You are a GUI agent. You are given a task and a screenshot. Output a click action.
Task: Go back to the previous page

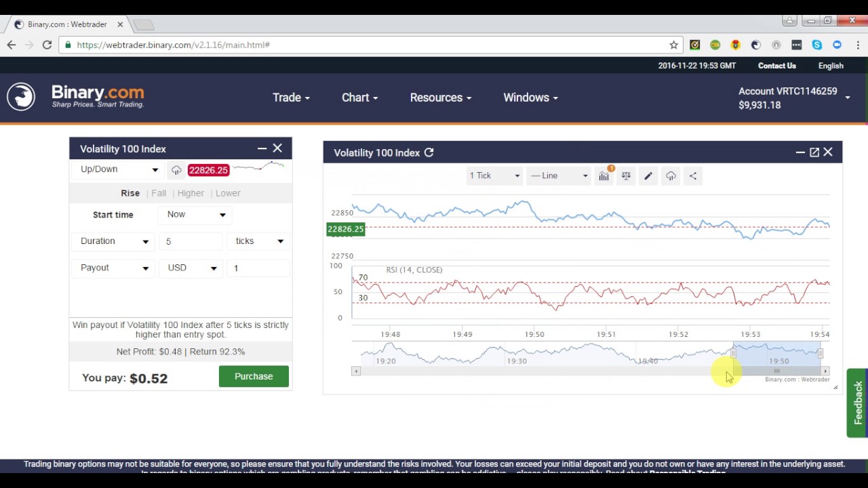click(x=12, y=45)
